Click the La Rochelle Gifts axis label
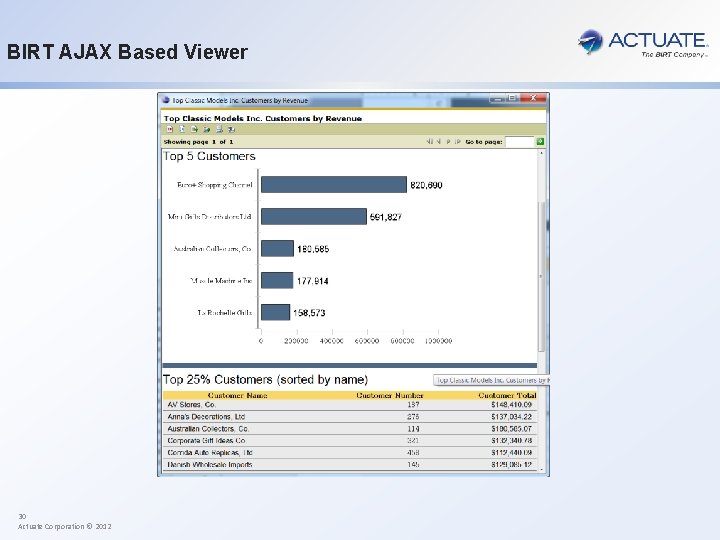 225,313
